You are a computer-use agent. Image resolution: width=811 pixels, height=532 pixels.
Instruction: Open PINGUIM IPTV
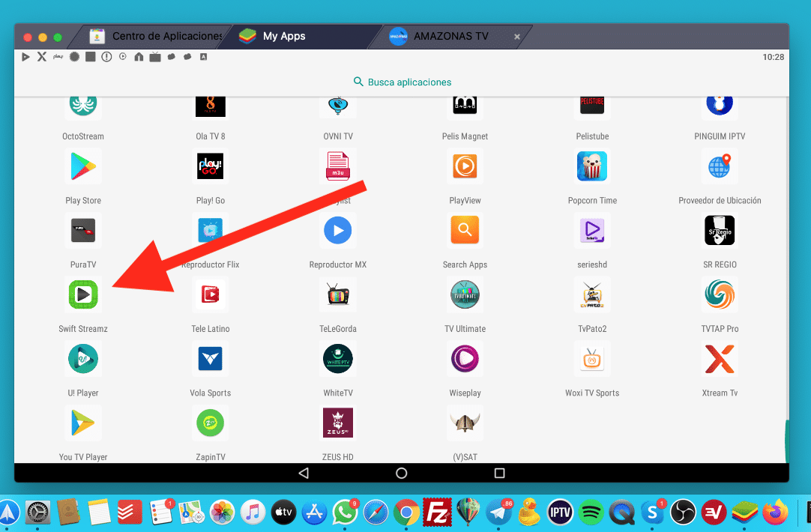tap(720, 106)
